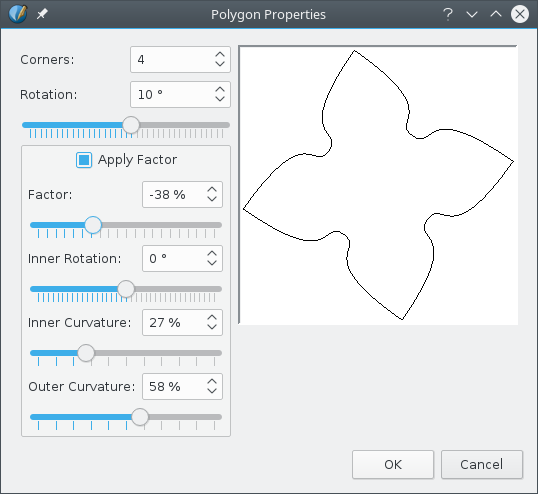Decrease Rotation value with down arrow
The width and height of the screenshot is (538, 494).
tap(220, 99)
